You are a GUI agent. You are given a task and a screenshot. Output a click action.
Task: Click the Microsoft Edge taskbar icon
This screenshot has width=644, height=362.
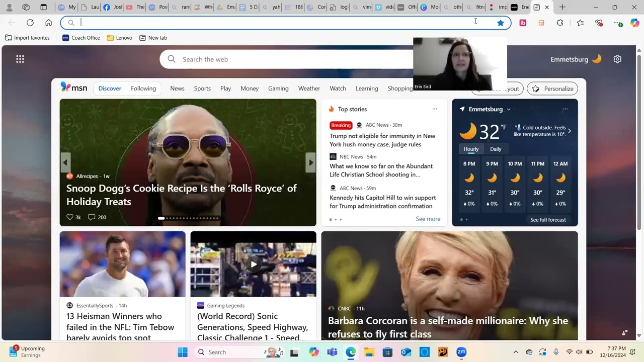(351, 352)
